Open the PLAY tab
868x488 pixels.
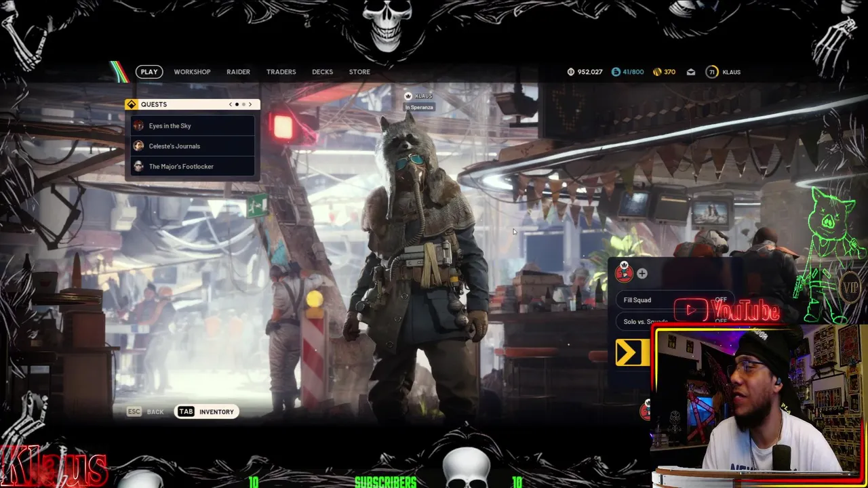149,72
